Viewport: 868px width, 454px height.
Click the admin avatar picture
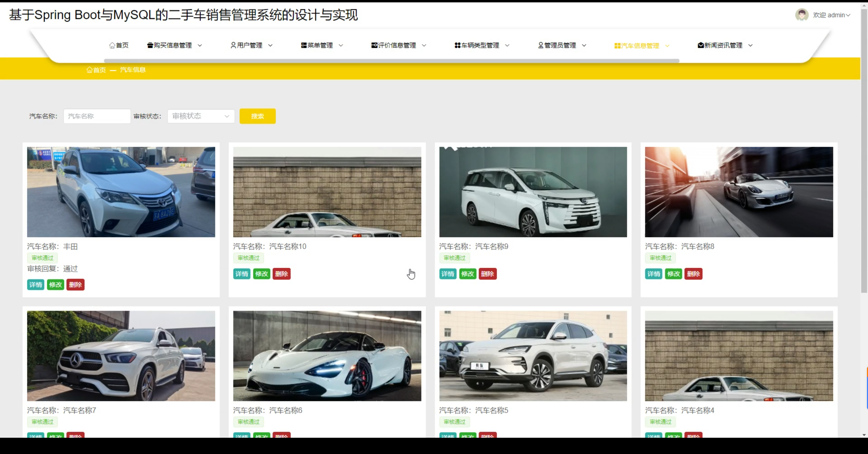(802, 15)
